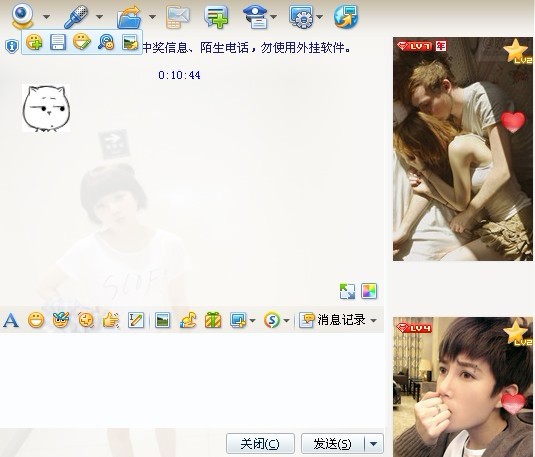Open the remote desktop gear-monitor icon
Image resolution: width=535 pixels, height=457 pixels.
[x=301, y=16]
